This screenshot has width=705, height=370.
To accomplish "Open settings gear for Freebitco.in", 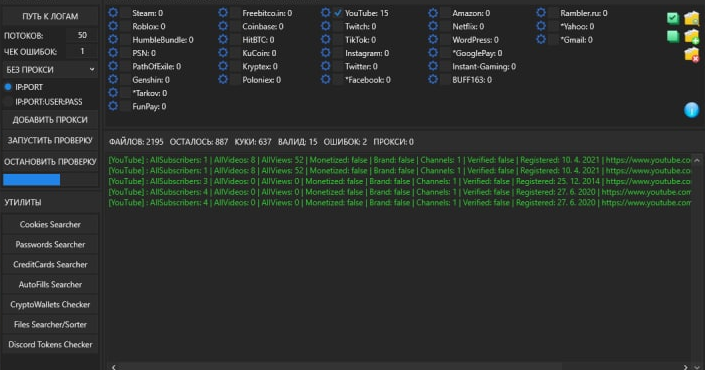I will coord(223,13).
